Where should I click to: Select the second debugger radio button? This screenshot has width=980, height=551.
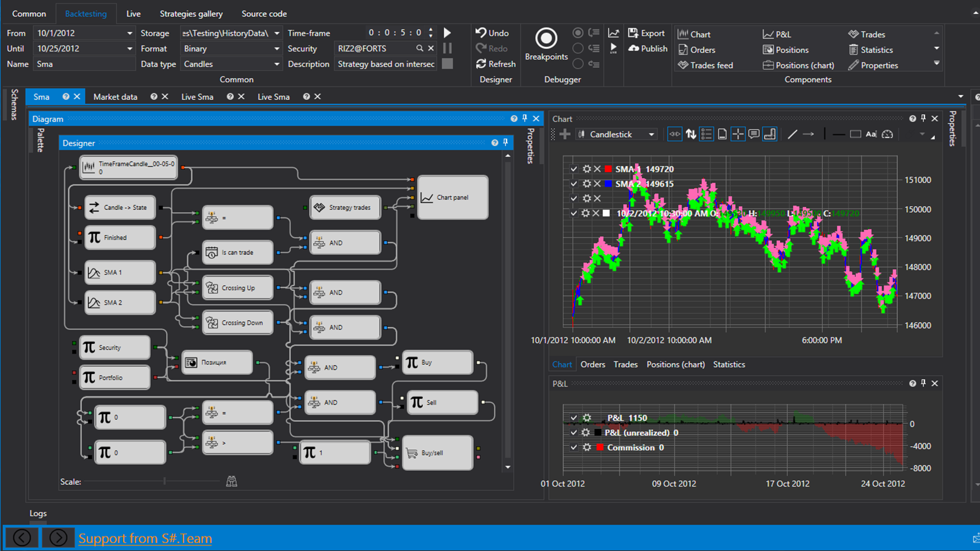point(578,48)
